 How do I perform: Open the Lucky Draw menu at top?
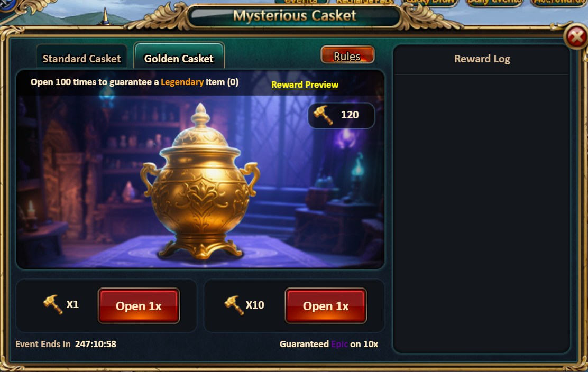[x=430, y=2]
